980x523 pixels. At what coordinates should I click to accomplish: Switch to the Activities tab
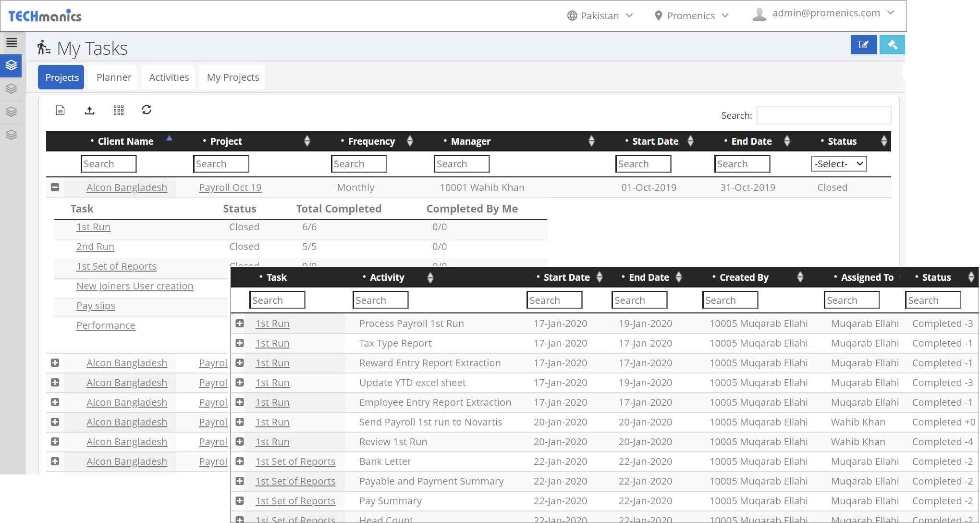coord(169,77)
